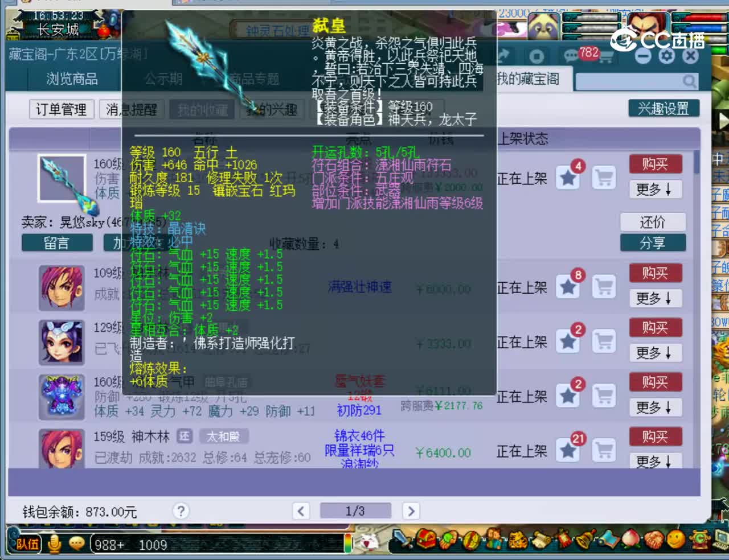Add the 109级 character row to cart
The width and height of the screenshot is (729, 560).
point(604,287)
